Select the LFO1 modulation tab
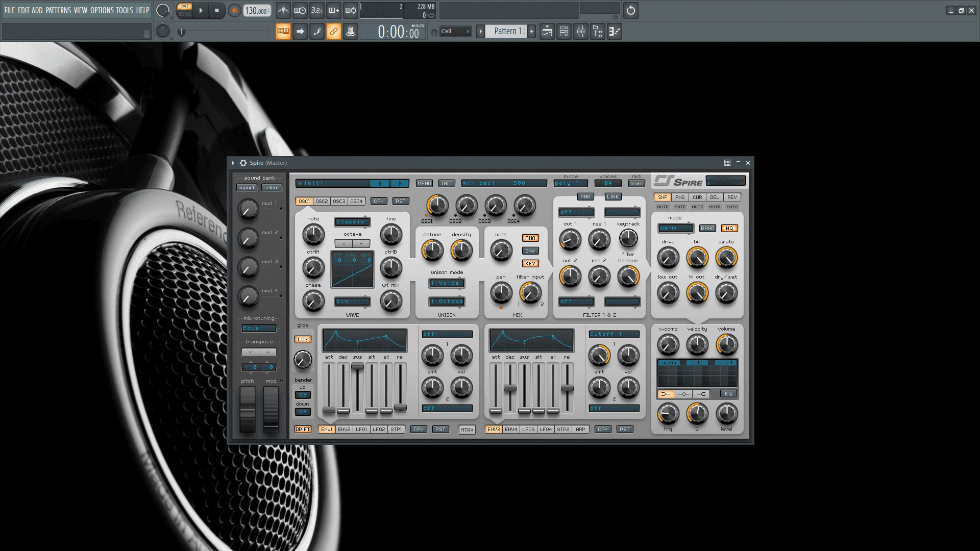Screen dimensions: 980x551 [x=361, y=430]
